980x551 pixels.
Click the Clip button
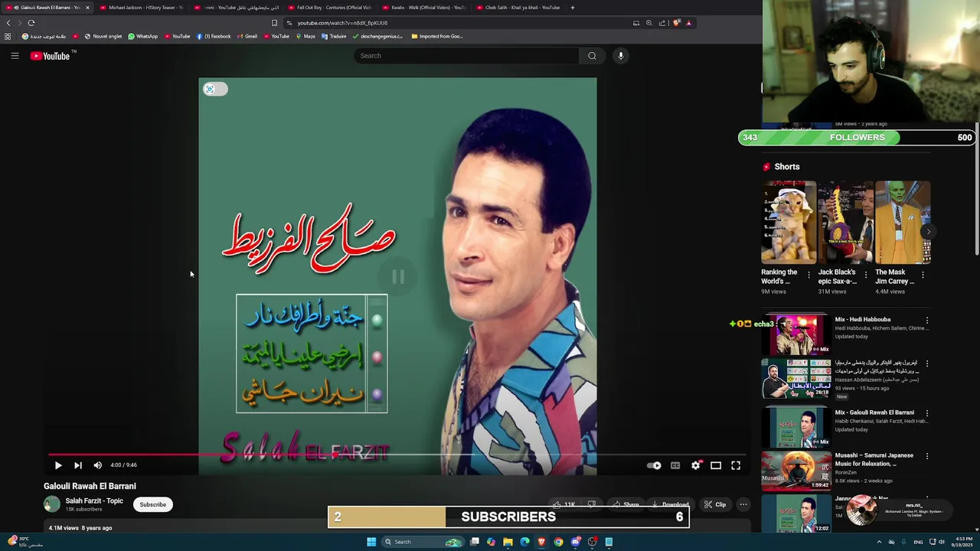pos(715,504)
